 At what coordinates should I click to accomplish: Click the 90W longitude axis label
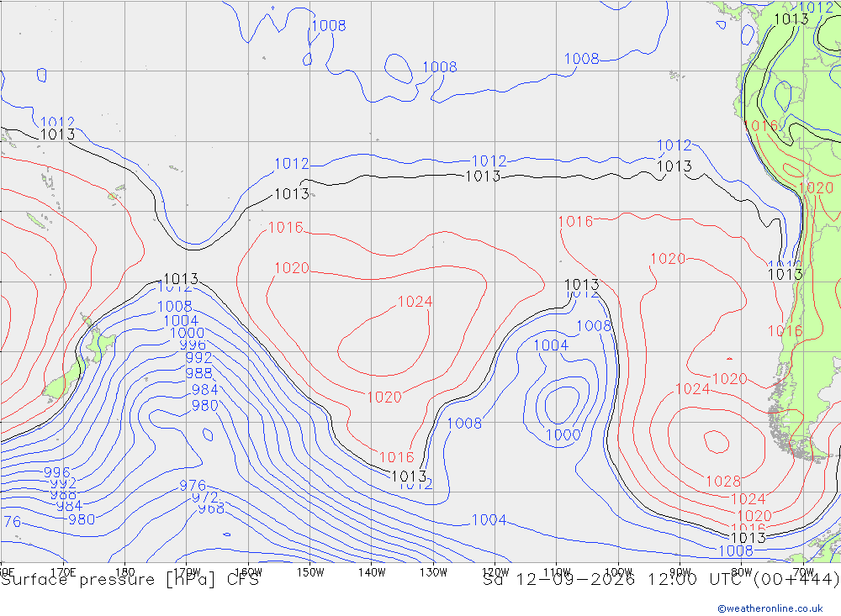[680, 572]
